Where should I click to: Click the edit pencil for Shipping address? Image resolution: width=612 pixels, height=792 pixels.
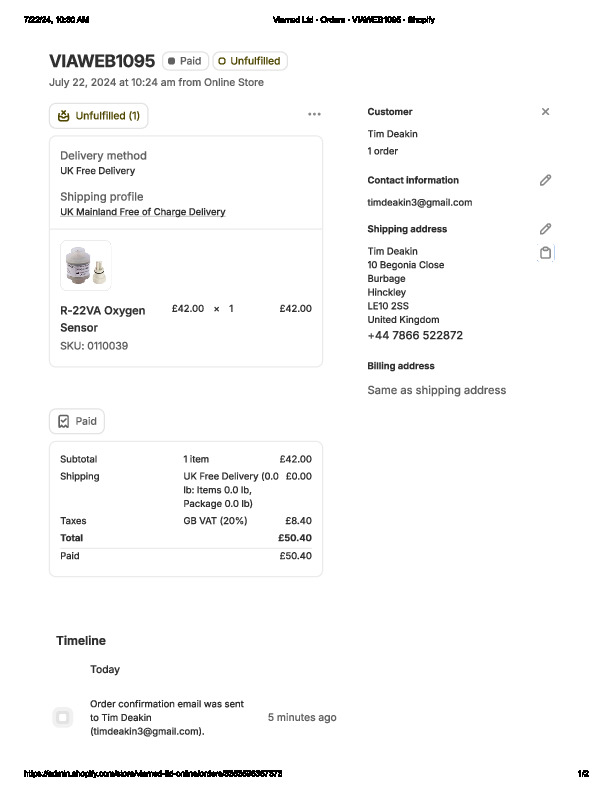pos(545,229)
